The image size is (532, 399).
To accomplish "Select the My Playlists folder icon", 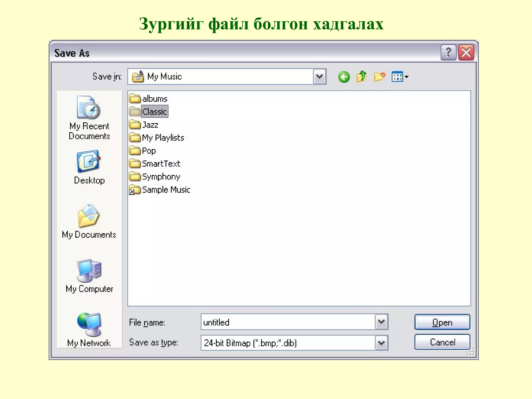I will coord(135,137).
